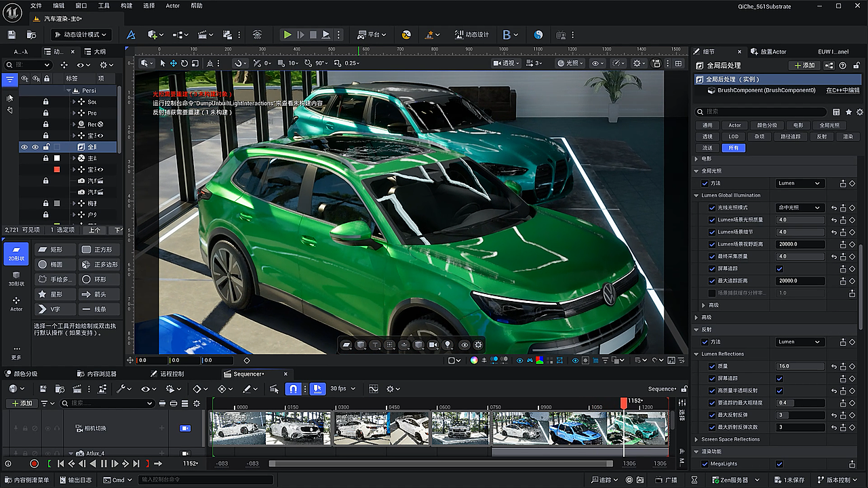This screenshot has width=868, height=488.
Task: Save the current level with disk icon
Action: coord(12,35)
